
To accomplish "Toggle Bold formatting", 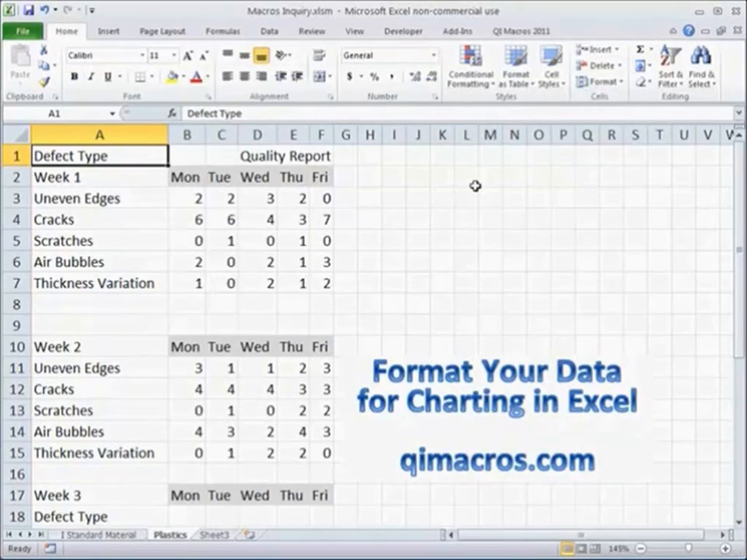I will [75, 77].
